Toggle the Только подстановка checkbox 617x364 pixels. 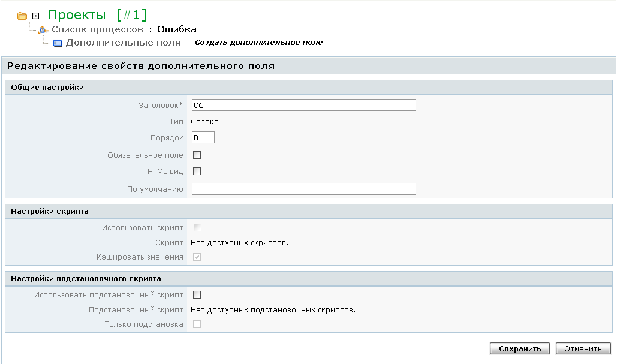click(197, 324)
